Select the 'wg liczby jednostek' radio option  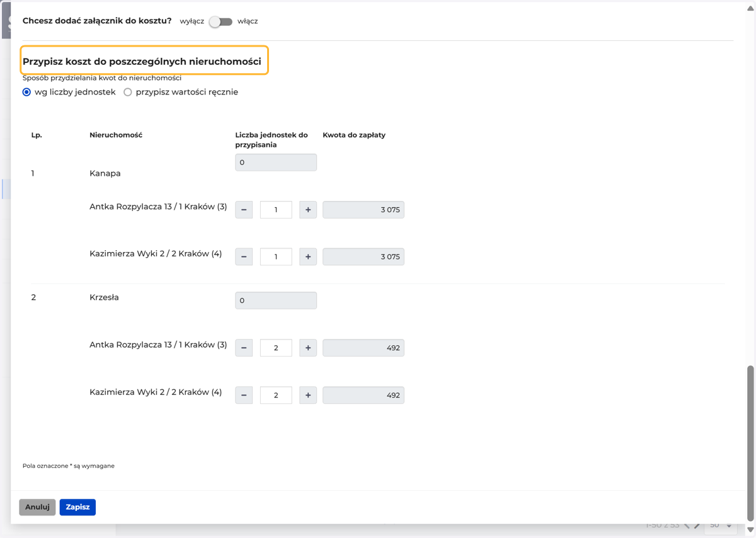click(26, 92)
